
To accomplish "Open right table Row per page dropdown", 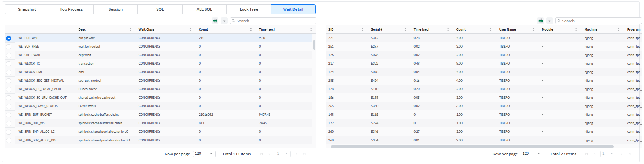I will coord(532,154).
